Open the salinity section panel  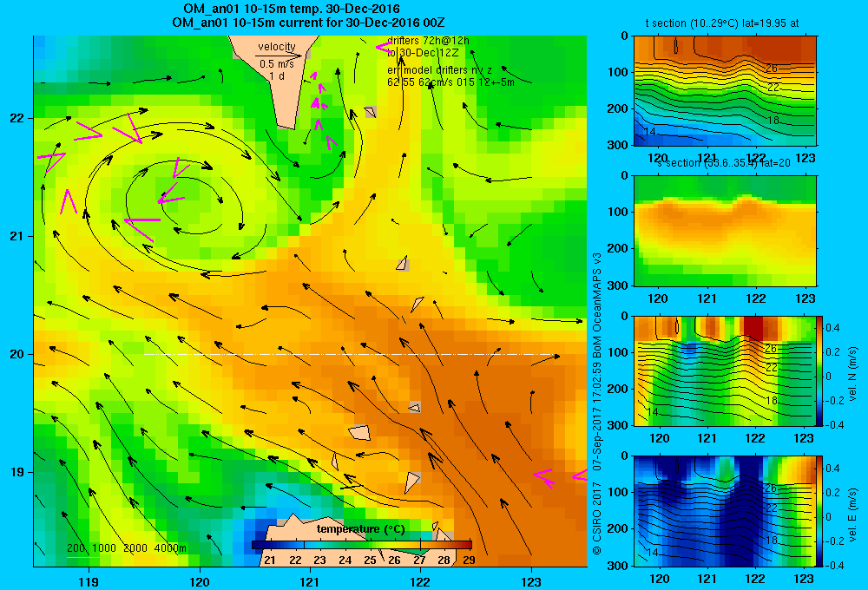tap(725, 231)
